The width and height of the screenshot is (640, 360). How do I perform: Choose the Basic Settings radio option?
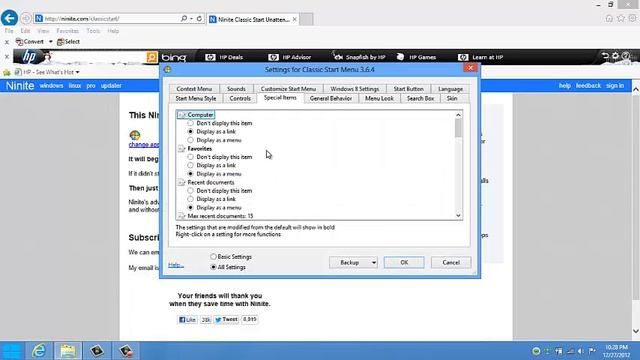[231, 257]
